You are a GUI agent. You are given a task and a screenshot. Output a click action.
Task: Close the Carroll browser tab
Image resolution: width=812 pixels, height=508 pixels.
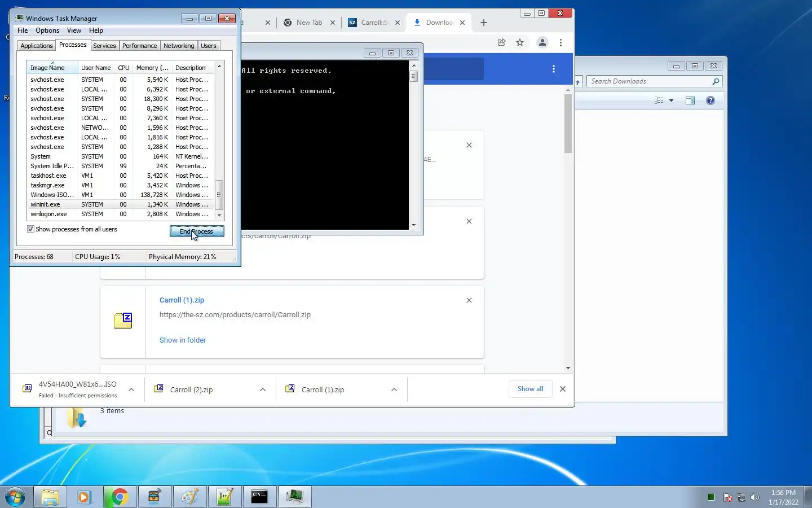(398, 23)
